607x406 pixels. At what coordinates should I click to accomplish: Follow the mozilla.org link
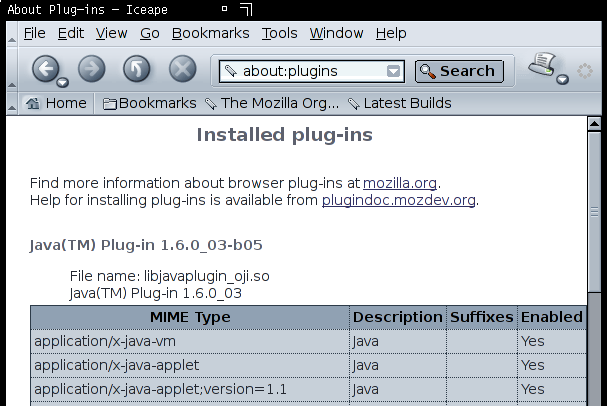point(400,183)
